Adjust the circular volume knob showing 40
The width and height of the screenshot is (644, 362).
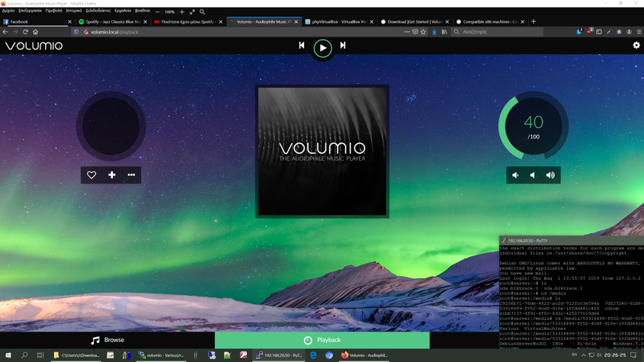point(533,126)
